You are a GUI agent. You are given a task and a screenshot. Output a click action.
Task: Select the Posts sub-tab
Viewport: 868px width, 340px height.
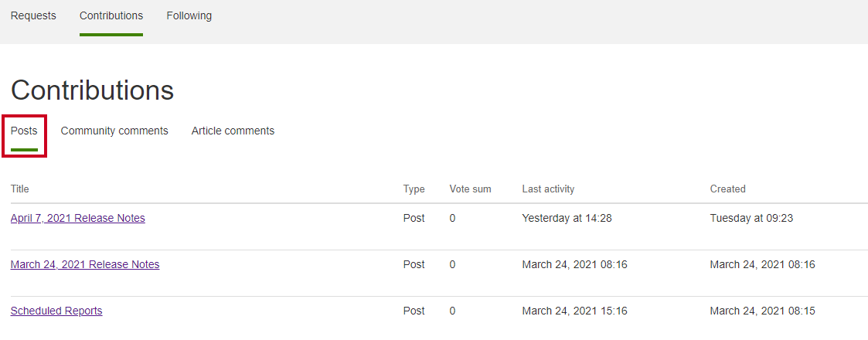click(x=24, y=131)
